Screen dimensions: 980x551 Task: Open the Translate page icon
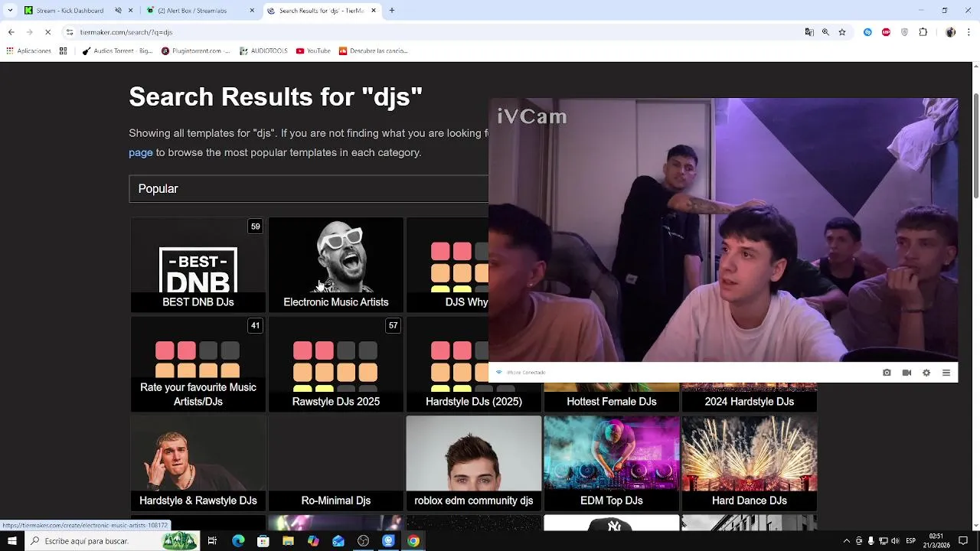coord(809,32)
